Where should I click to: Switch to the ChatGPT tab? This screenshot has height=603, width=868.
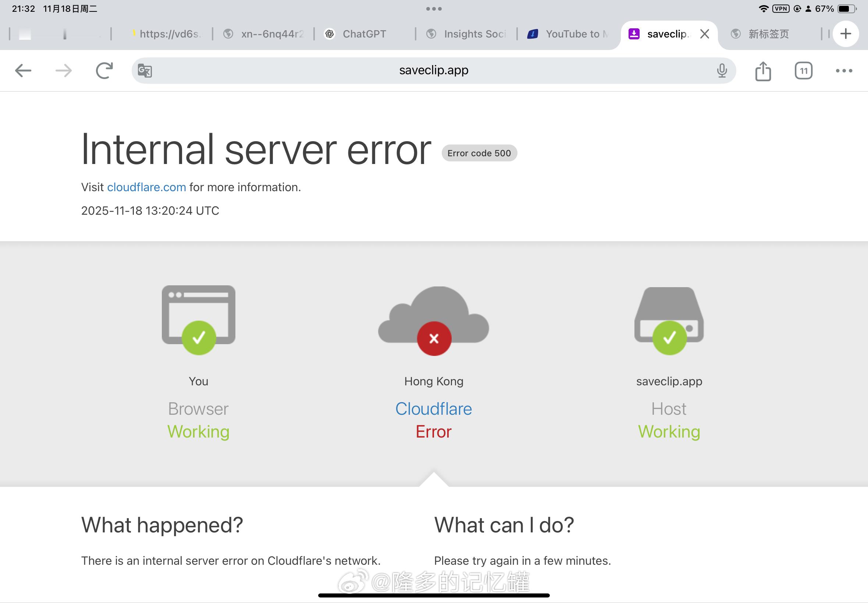(x=364, y=34)
